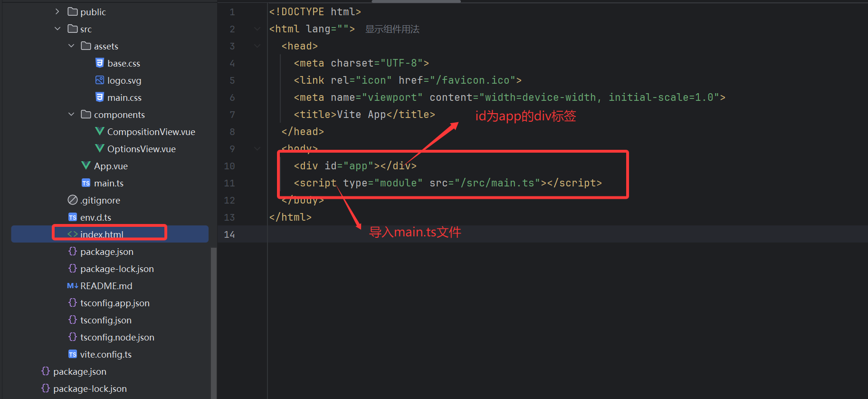Click the inline hint after html lang
Image resolution: width=868 pixels, height=399 pixels.
point(392,29)
